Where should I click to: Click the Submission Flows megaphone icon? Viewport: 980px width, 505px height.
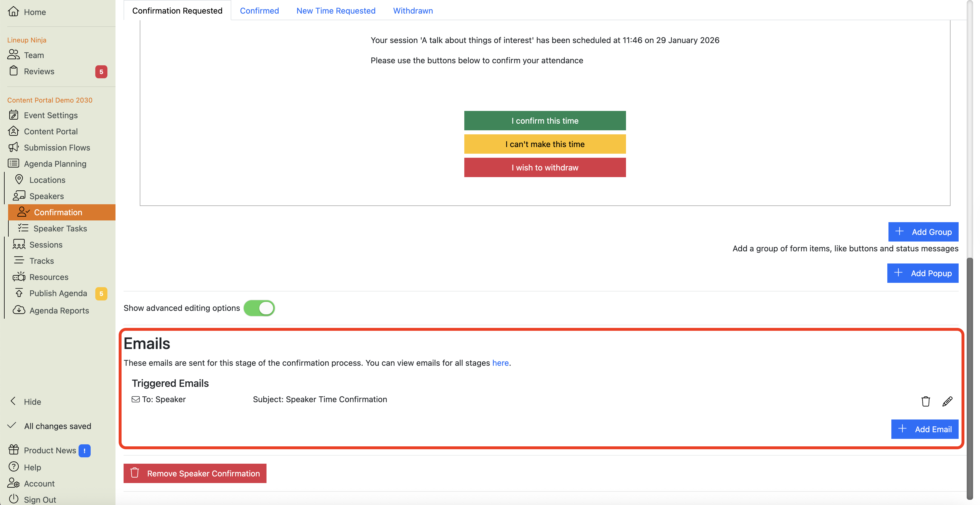(14, 148)
